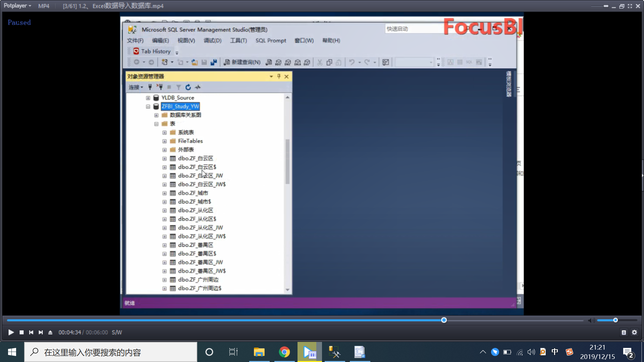Screen dimensions: 644x362
Task: Toggle the S/W decoder mode label
Action: pyautogui.click(x=117, y=332)
